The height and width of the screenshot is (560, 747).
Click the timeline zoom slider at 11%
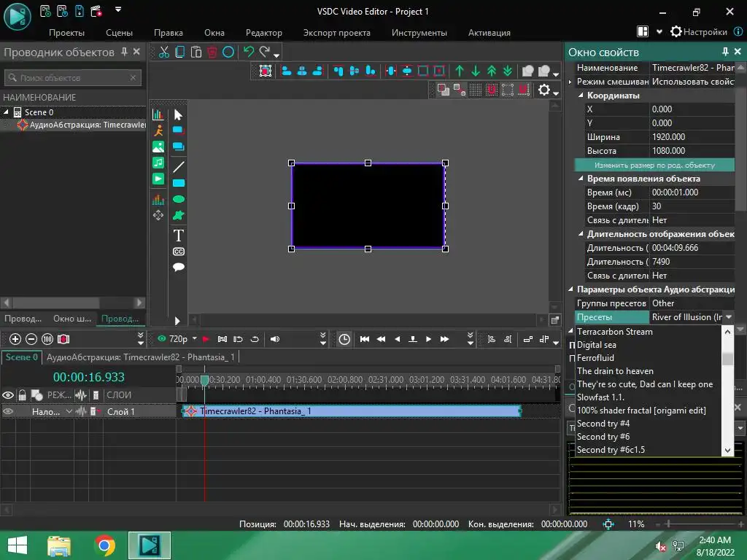(x=668, y=524)
